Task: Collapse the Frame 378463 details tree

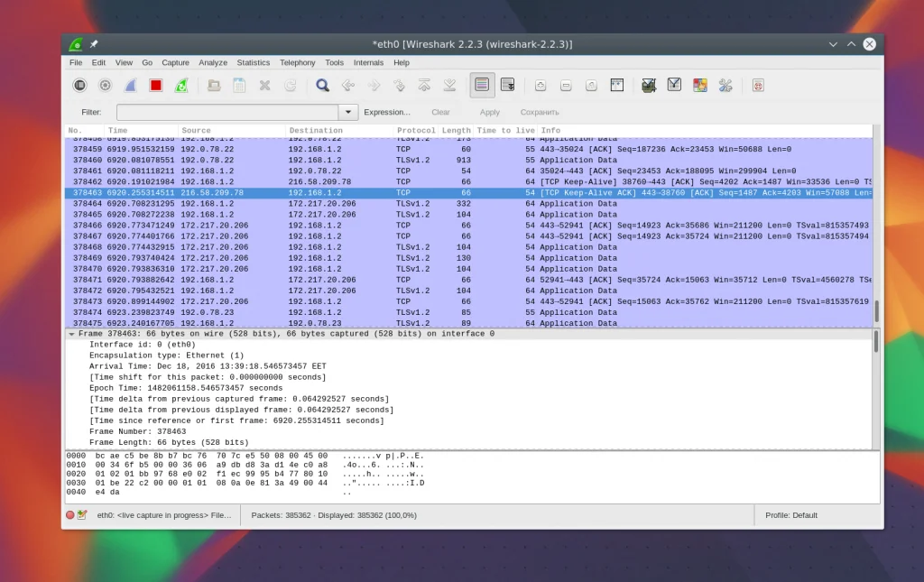Action: (71, 334)
